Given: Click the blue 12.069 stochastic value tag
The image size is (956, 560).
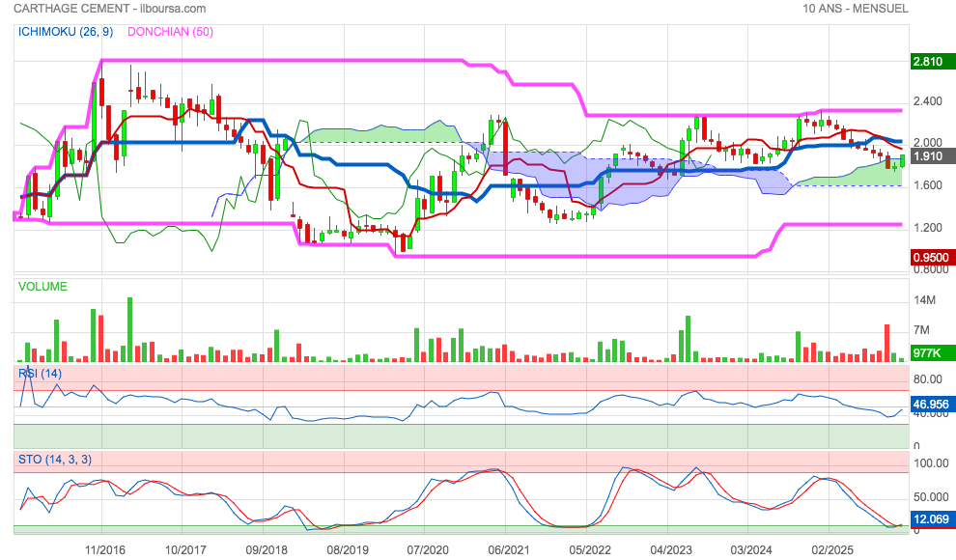Looking at the screenshot, I should click(933, 519).
